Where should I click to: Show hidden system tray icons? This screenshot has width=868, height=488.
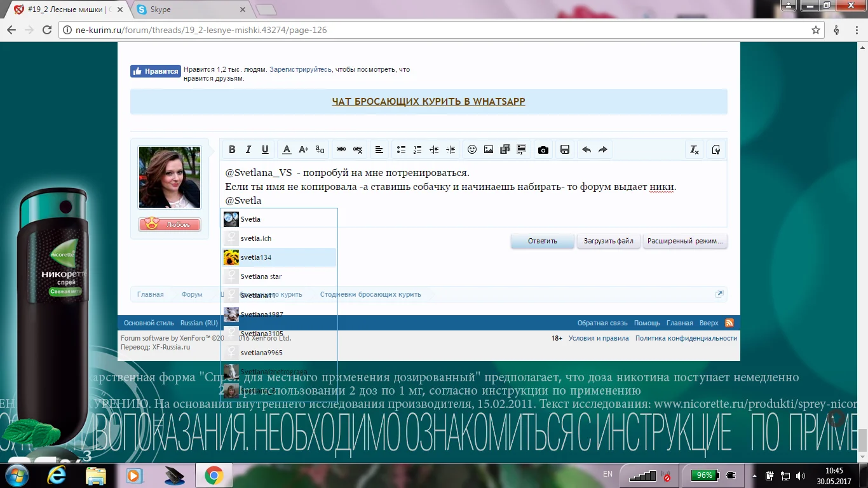pyautogui.click(x=754, y=475)
